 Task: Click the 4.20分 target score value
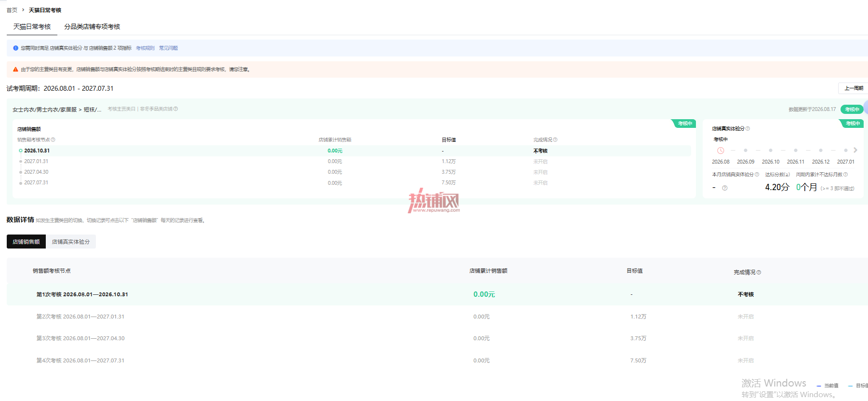pyautogui.click(x=777, y=187)
